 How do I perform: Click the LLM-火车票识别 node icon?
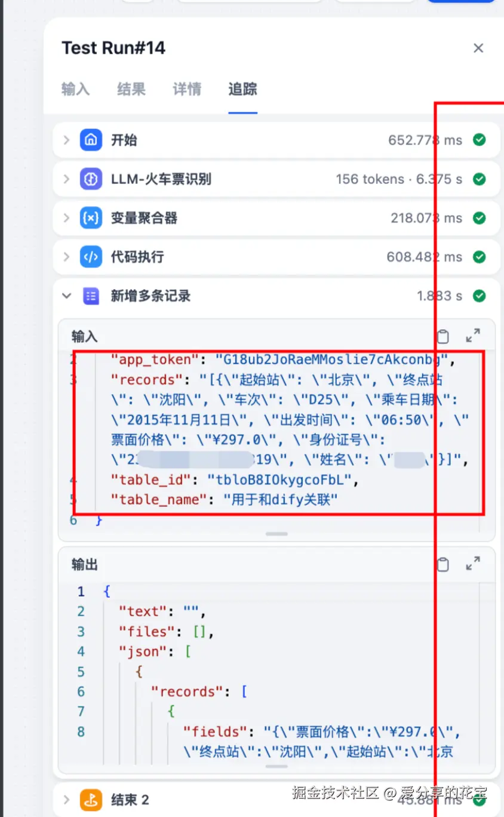(91, 179)
